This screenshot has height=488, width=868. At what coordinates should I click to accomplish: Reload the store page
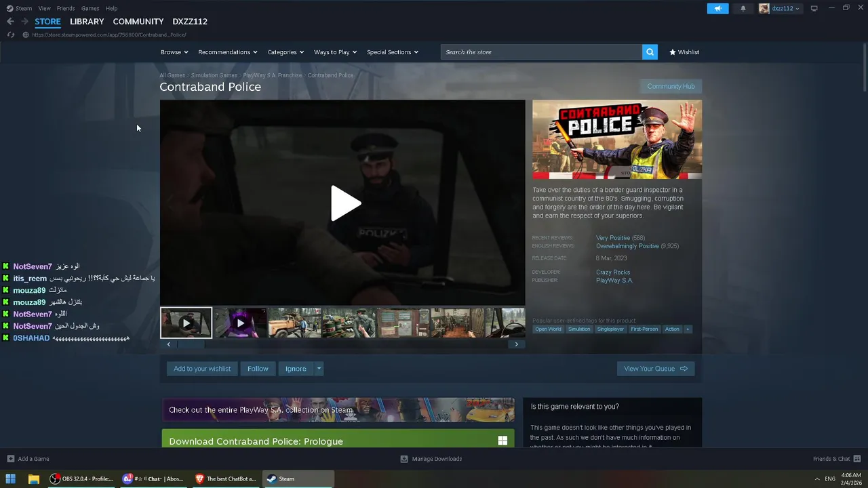tap(10, 35)
